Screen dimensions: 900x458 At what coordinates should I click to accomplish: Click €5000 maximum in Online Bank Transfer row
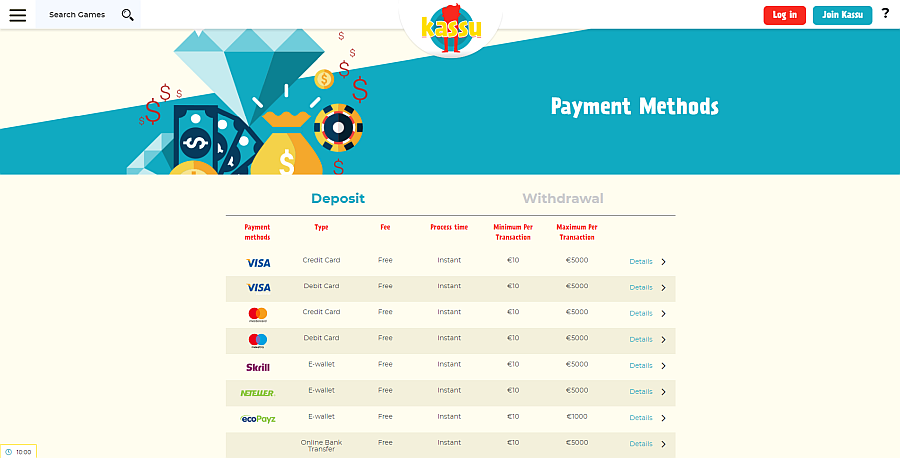tap(577, 443)
